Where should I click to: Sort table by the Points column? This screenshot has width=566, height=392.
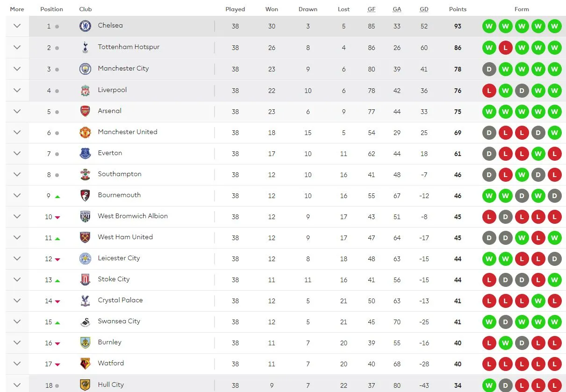(458, 8)
